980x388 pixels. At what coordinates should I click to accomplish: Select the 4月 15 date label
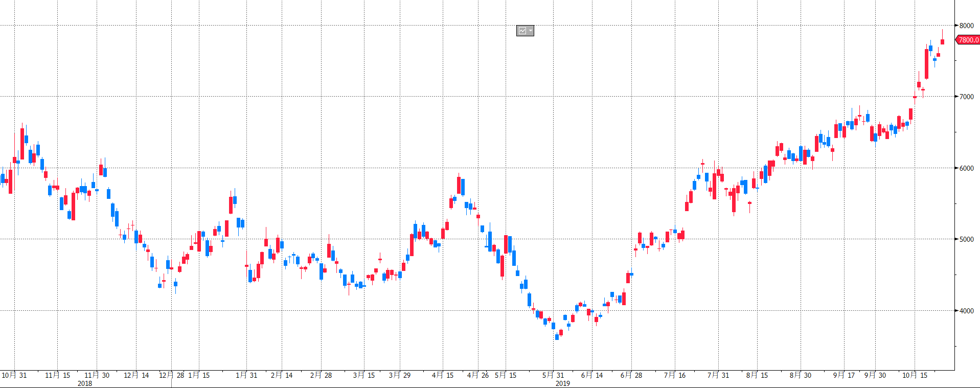tap(443, 375)
